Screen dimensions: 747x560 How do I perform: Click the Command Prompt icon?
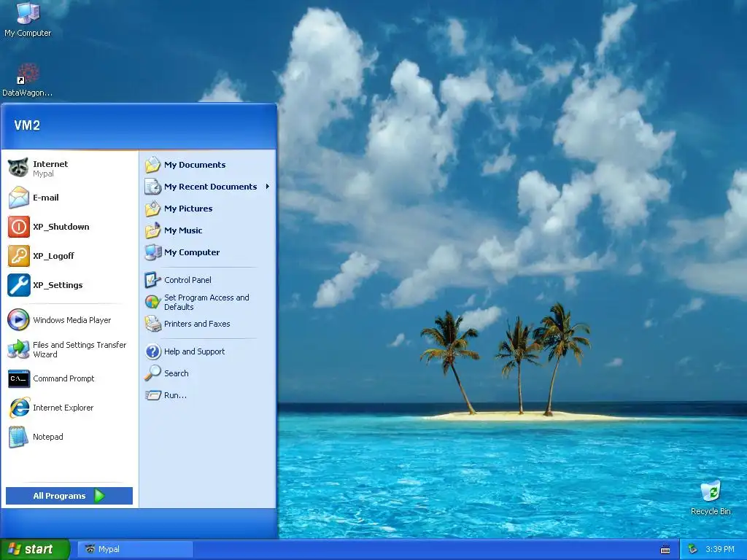pos(18,378)
